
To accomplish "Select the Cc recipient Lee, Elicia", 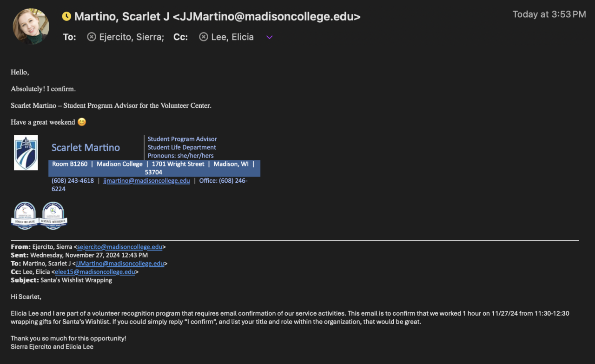I will tap(232, 37).
